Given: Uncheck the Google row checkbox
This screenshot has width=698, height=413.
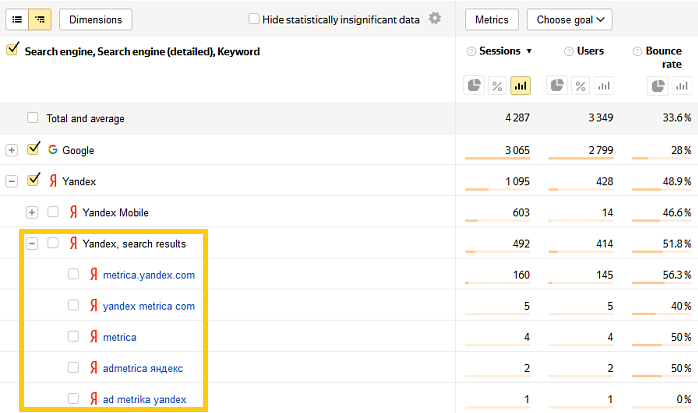Looking at the screenshot, I should pyautogui.click(x=34, y=150).
